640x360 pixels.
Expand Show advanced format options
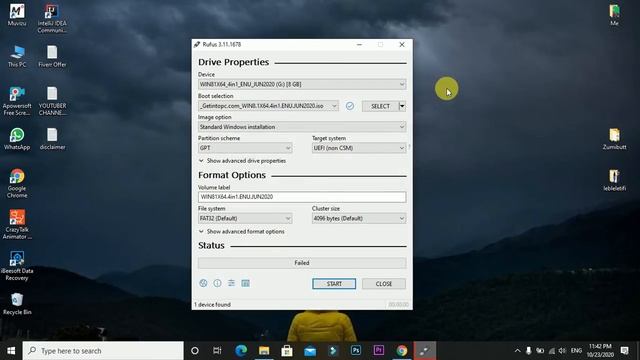pyautogui.click(x=242, y=231)
